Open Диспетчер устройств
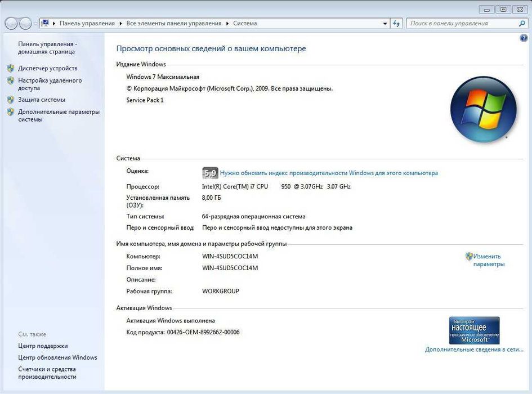This screenshot has width=532, height=394. click(47, 68)
